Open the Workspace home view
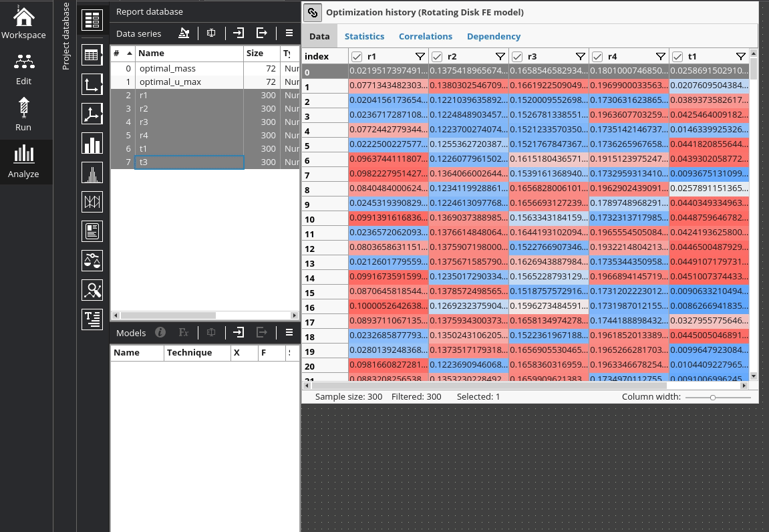This screenshot has width=769, height=532. [x=23, y=23]
